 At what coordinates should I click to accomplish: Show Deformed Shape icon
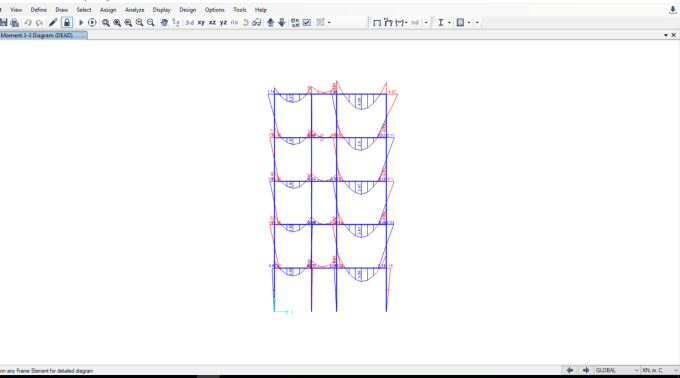[388, 23]
